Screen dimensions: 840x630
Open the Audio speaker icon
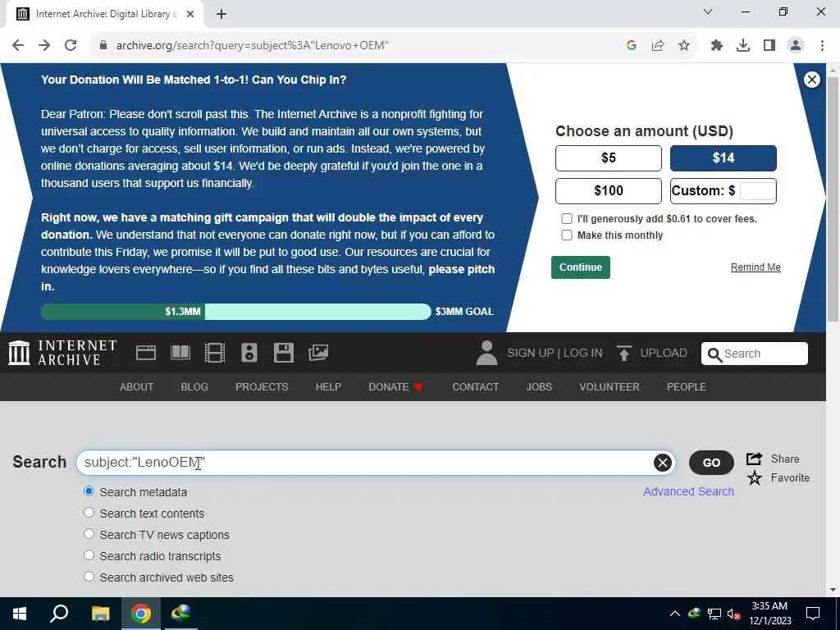[249, 353]
